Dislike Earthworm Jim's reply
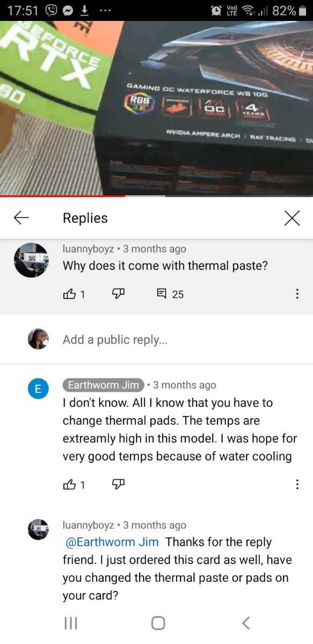Image resolution: width=313 pixels, height=644 pixels. (118, 485)
